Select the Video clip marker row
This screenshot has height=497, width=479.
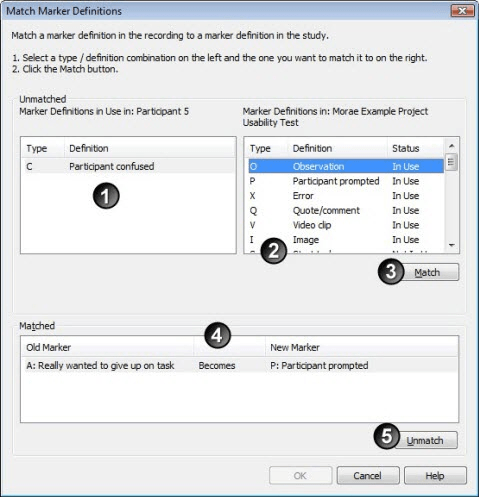pyautogui.click(x=346, y=225)
